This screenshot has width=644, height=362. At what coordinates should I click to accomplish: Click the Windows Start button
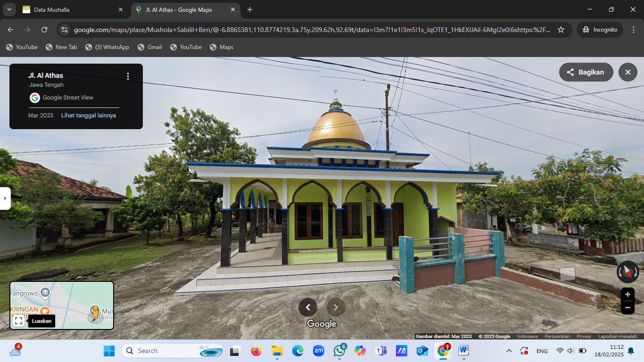coord(109,351)
